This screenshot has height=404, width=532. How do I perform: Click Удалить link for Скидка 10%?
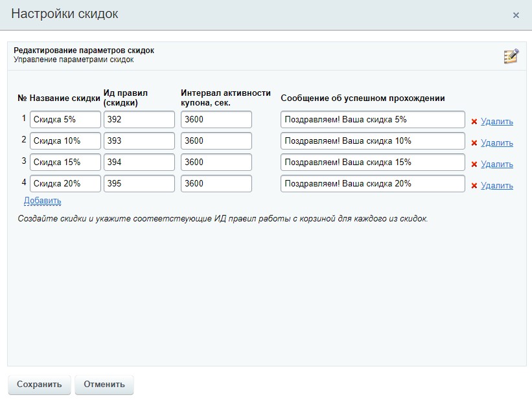tap(497, 143)
